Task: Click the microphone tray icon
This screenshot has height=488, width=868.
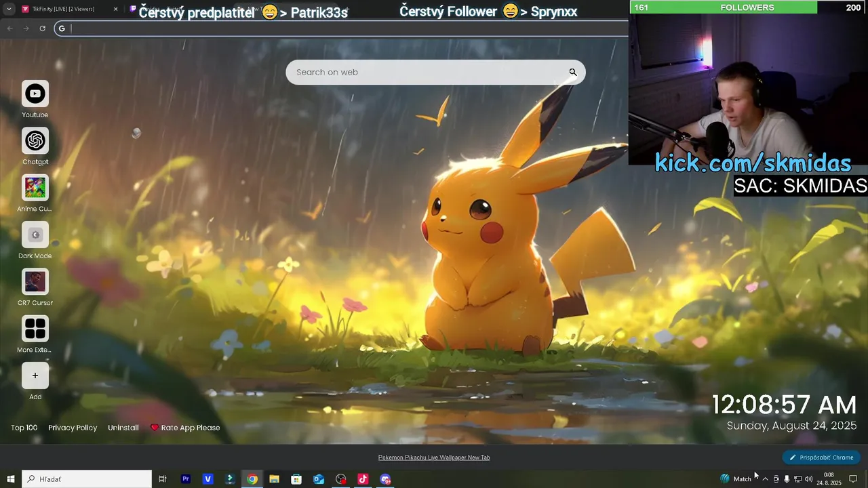Action: 787,479
